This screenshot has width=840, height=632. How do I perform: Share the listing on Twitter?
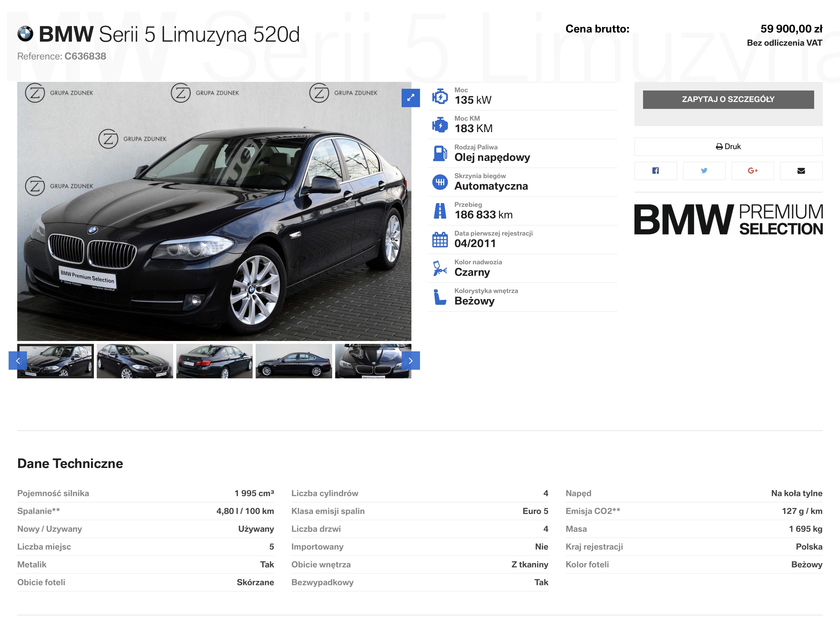704,171
